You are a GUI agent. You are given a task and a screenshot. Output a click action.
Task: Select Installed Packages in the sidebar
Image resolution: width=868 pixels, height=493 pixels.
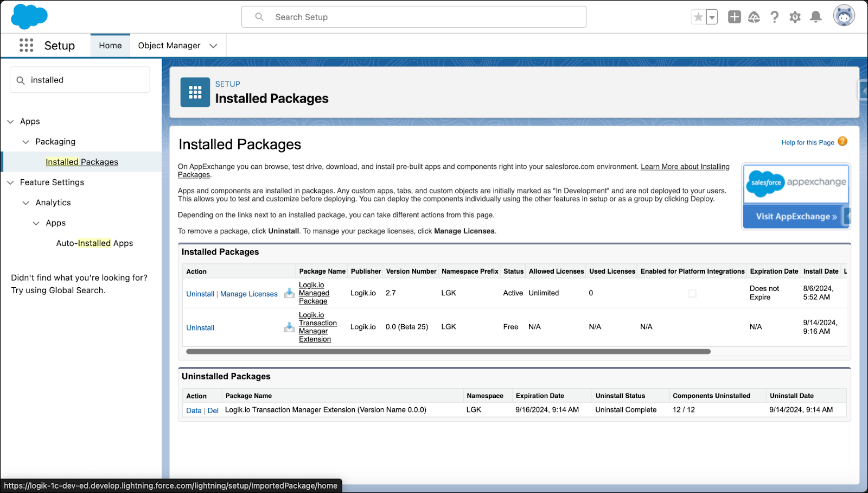(82, 162)
